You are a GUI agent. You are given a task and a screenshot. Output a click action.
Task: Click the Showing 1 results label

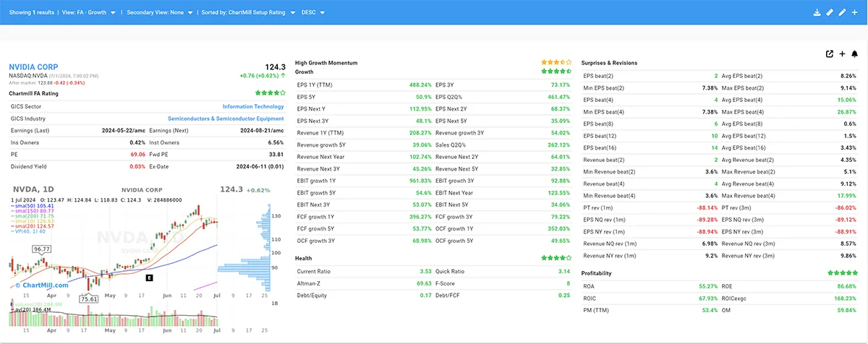(x=30, y=12)
